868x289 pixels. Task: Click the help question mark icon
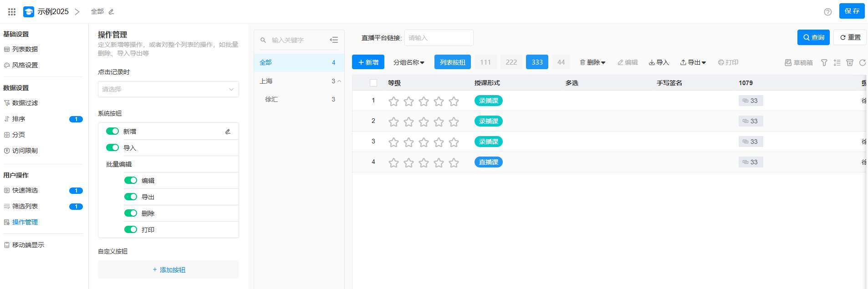click(x=827, y=12)
